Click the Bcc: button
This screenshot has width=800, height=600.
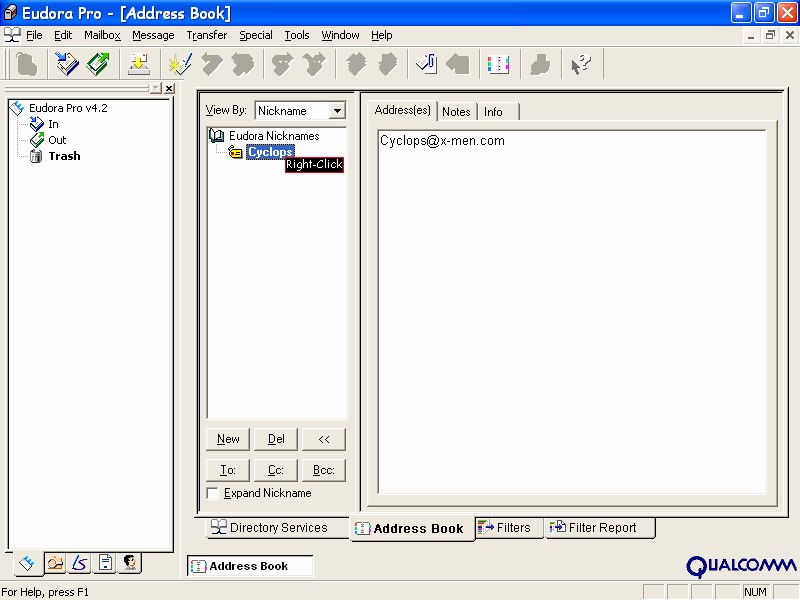pyautogui.click(x=324, y=470)
